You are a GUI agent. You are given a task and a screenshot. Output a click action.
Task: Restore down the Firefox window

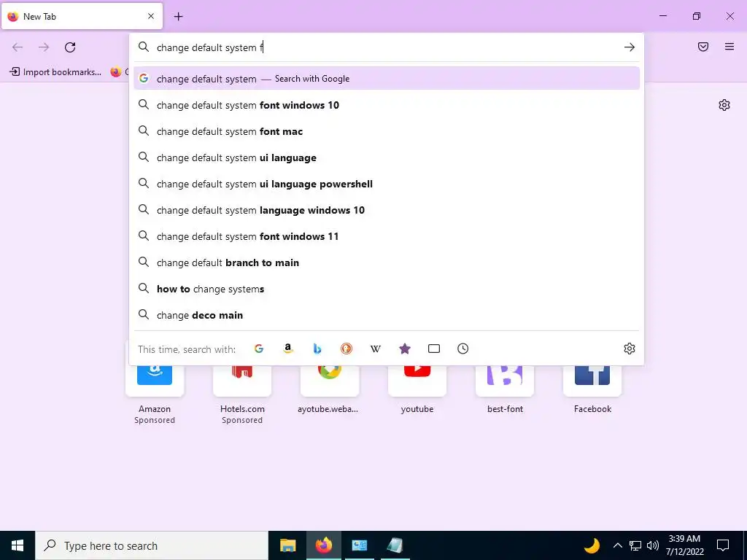(x=697, y=16)
